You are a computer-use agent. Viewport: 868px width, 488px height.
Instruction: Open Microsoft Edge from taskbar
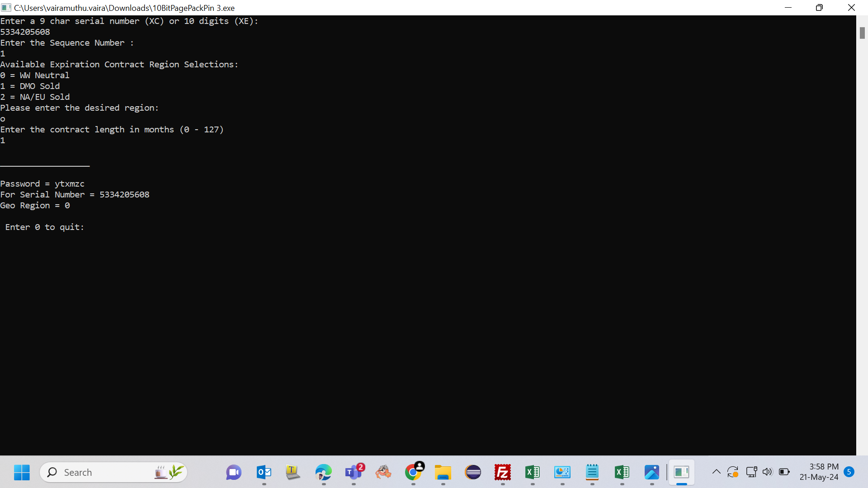[324, 473]
